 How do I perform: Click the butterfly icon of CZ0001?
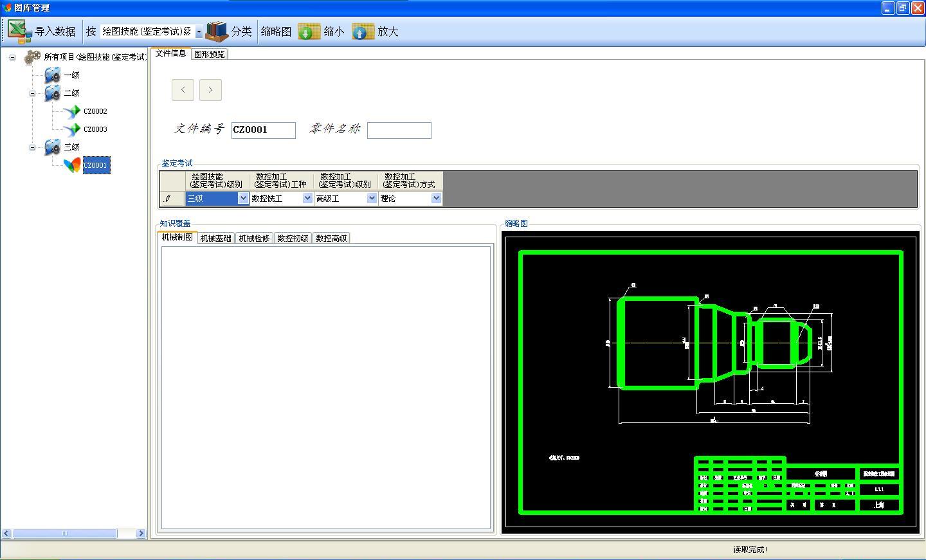(x=72, y=165)
